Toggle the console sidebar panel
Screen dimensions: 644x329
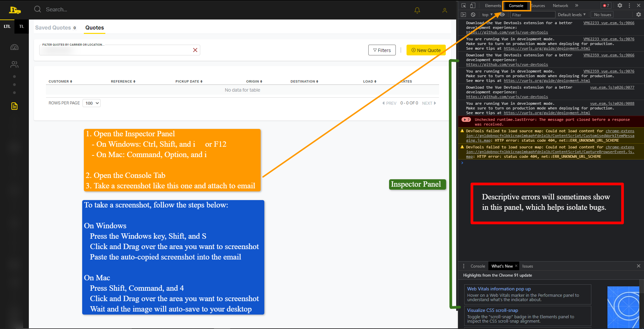pos(464,14)
